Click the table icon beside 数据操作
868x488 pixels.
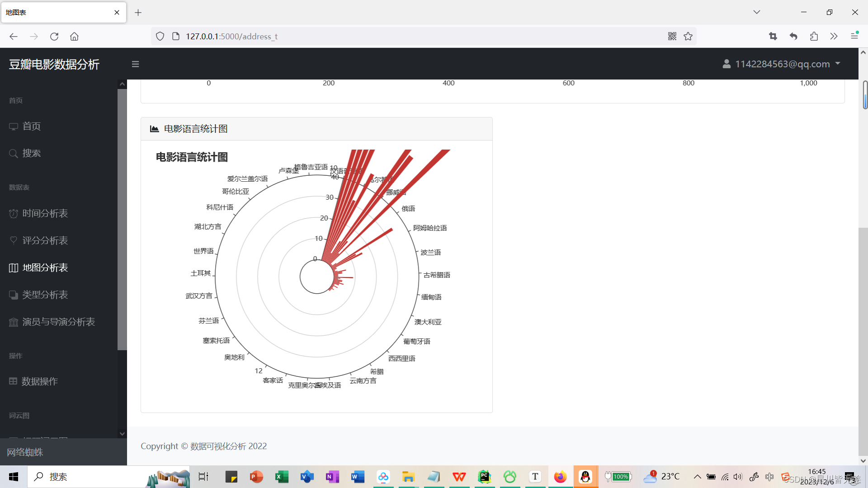[13, 381]
